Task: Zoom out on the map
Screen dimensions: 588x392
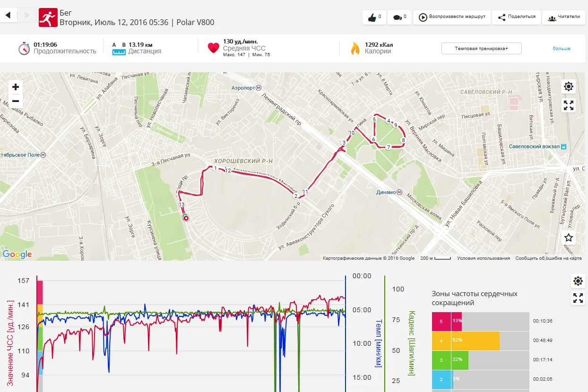Action: pyautogui.click(x=16, y=101)
